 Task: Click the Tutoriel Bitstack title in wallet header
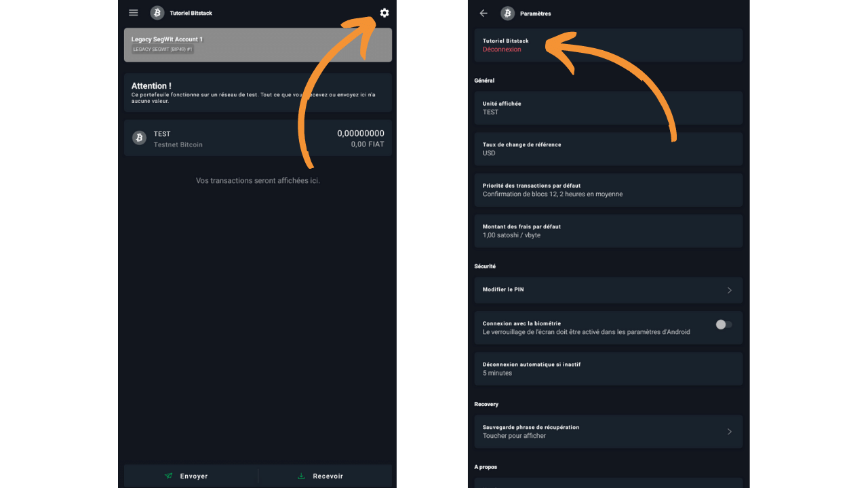pyautogui.click(x=191, y=13)
